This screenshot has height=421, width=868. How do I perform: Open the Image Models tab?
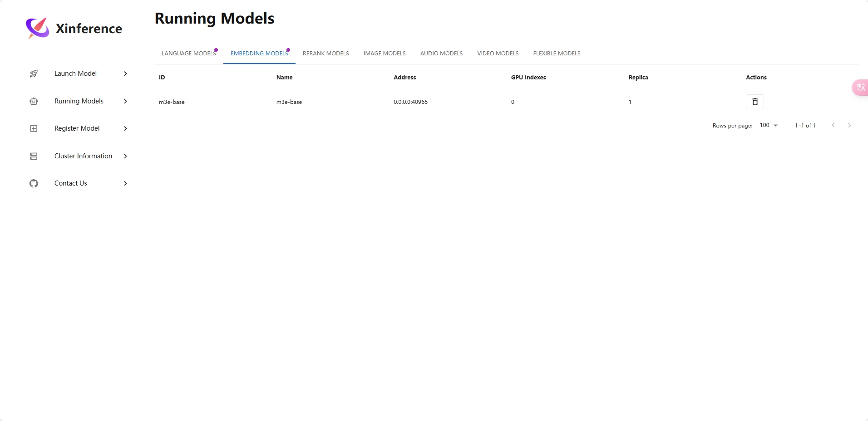(x=384, y=54)
